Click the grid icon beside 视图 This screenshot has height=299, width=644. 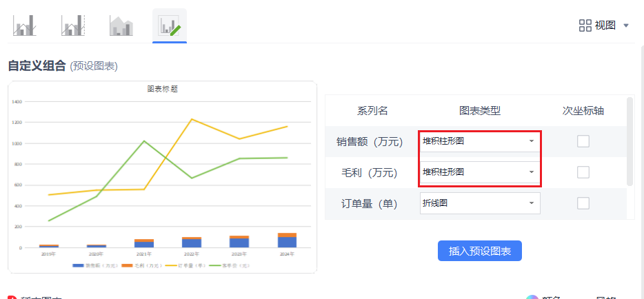[585, 25]
